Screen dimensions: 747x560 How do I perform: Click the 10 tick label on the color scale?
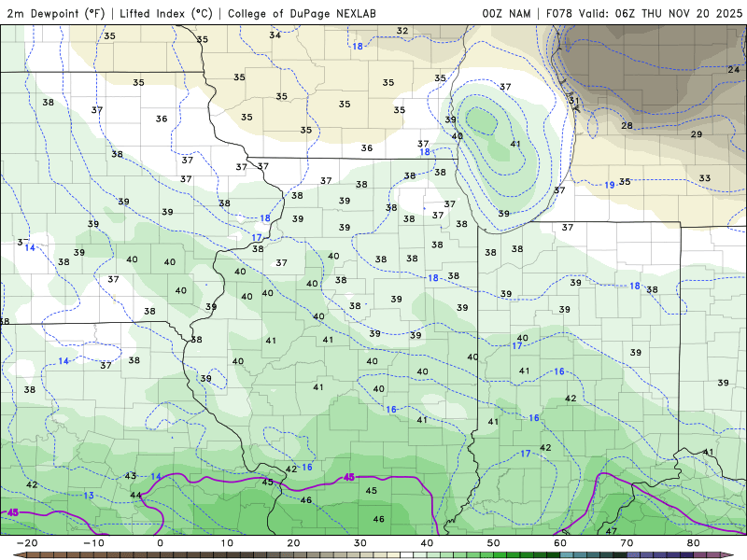point(227,543)
